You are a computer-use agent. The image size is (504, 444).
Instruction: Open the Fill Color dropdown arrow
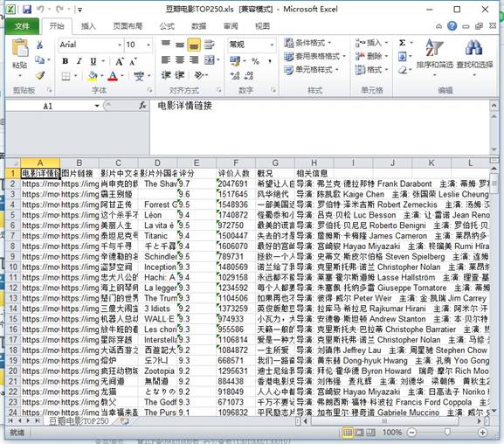point(102,76)
